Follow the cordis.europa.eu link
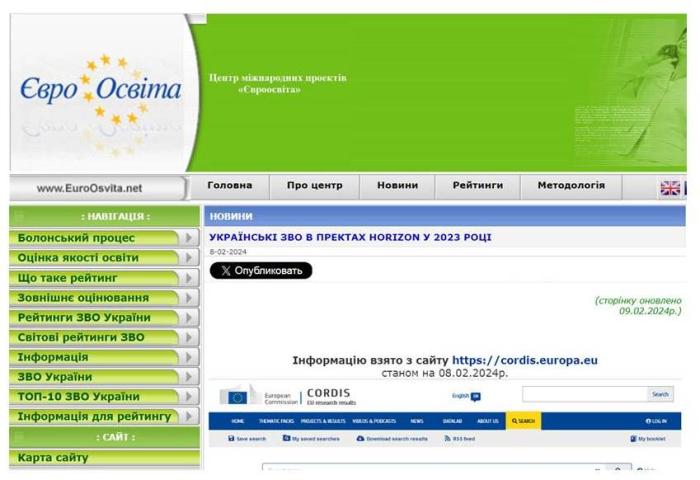Image resolution: width=700 pixels, height=480 pixels. pos(524,360)
